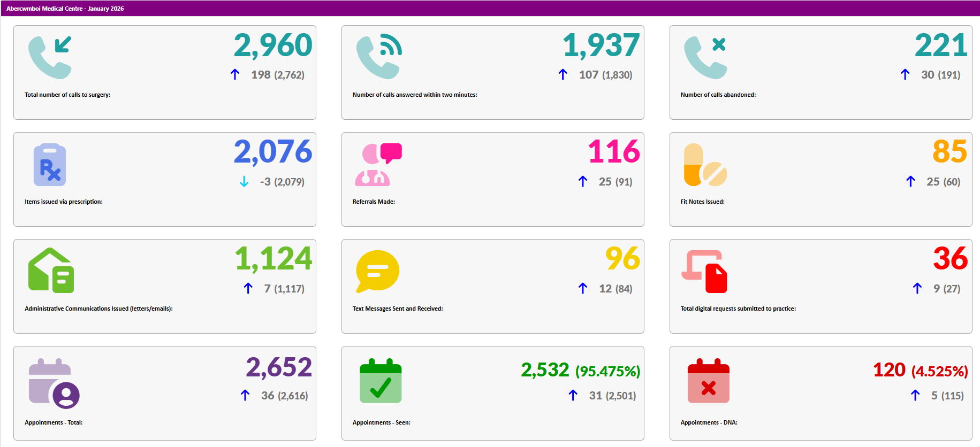
Task: Click the abandoned calls phone icon
Action: click(x=705, y=57)
